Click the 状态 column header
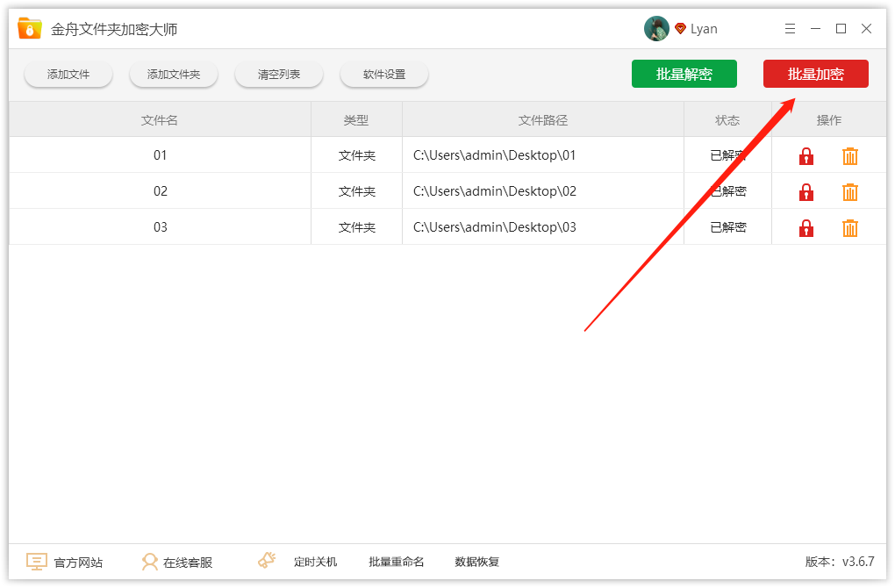895x588 pixels. pos(727,120)
